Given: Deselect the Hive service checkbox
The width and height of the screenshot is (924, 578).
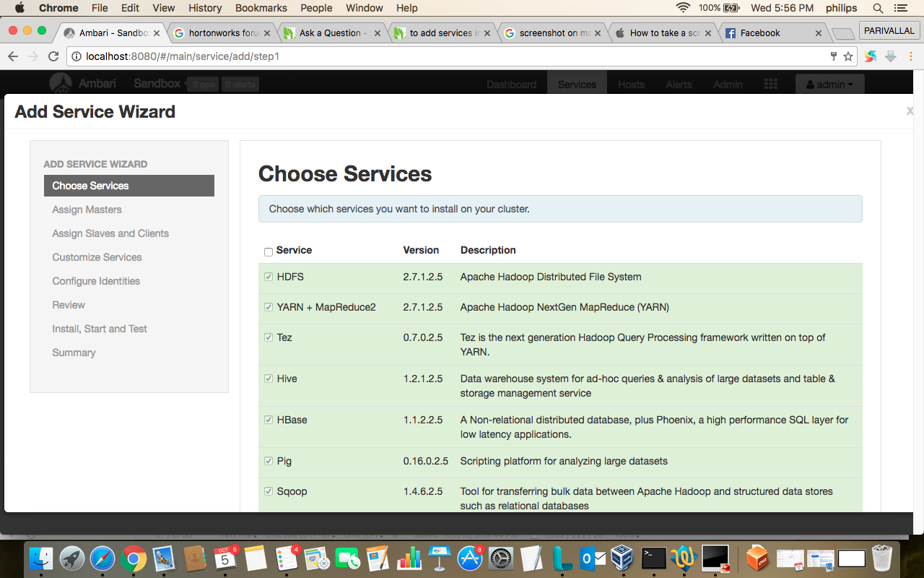Looking at the screenshot, I should tap(268, 378).
